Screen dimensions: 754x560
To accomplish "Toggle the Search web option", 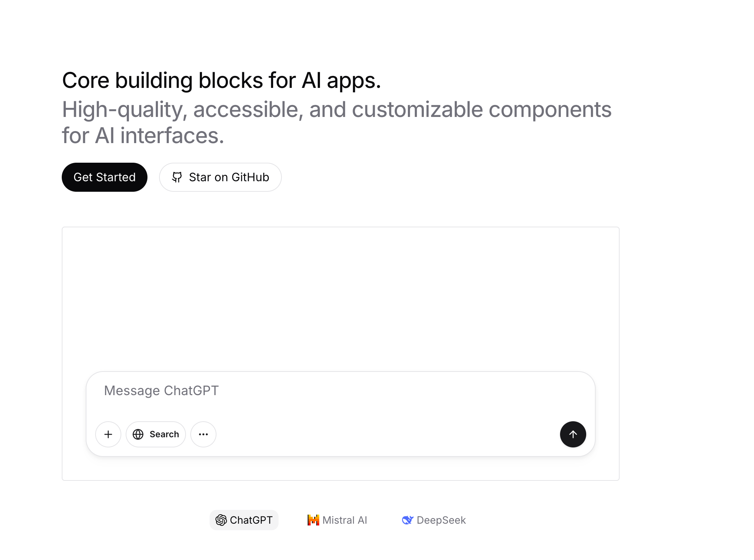I will pos(156,434).
